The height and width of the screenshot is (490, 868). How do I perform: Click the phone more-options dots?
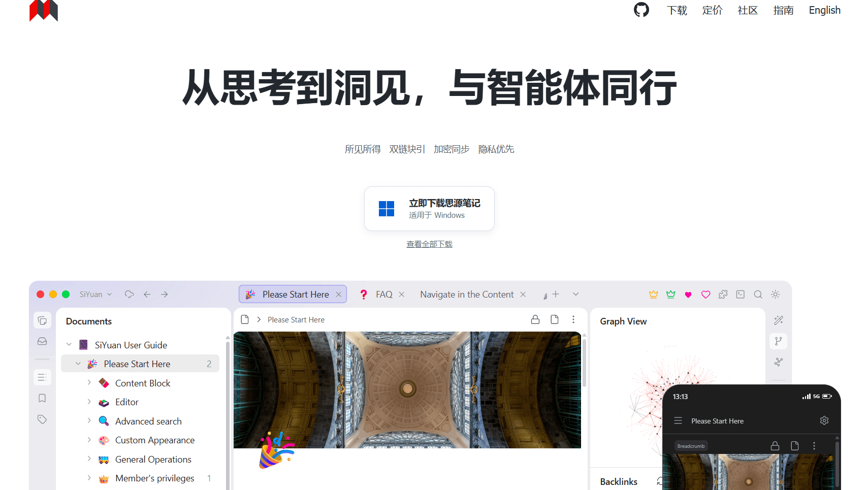pos(814,446)
